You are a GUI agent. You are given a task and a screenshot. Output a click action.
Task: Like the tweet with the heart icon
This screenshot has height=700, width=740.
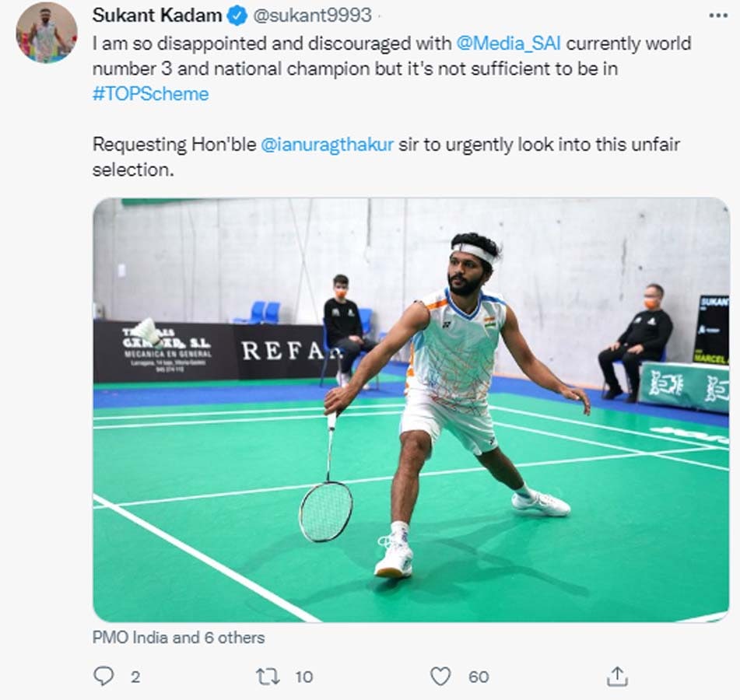point(440,677)
